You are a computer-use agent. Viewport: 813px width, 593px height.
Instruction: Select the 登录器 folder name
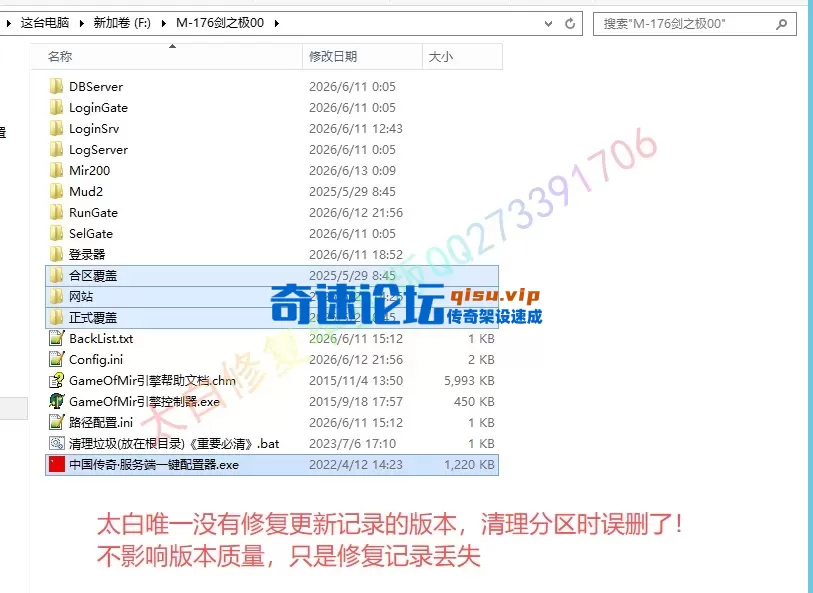pyautogui.click(x=87, y=255)
